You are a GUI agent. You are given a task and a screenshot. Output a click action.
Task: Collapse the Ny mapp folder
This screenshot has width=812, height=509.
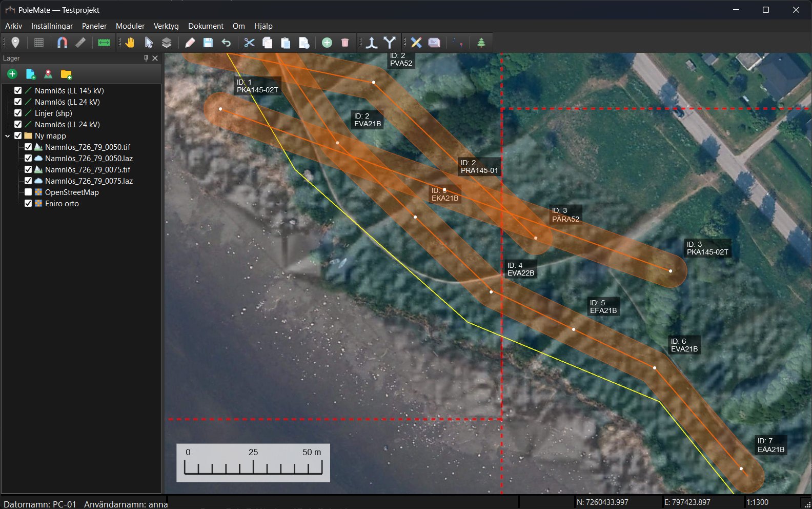8,136
